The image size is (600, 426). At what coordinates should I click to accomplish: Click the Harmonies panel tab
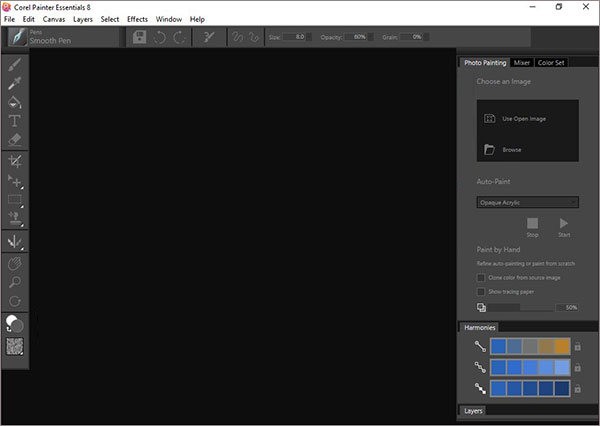[479, 328]
